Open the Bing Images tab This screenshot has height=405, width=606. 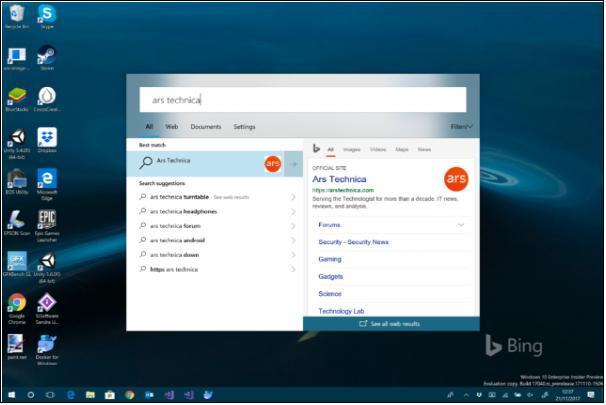[351, 149]
